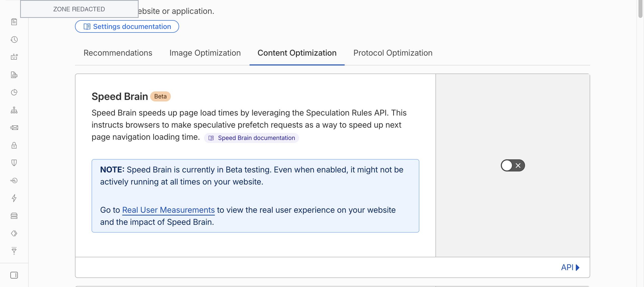The height and width of the screenshot is (287, 644).
Task: Open the Analytics pie chart sidebar icon
Action: [14, 92]
